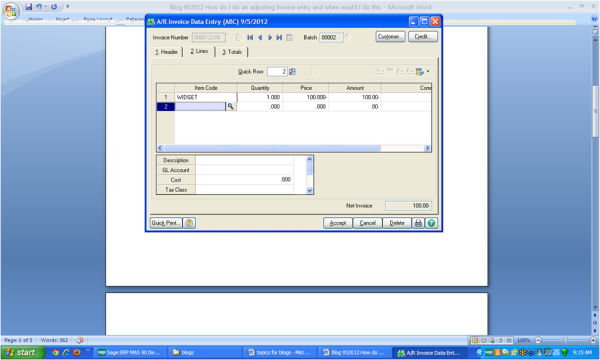
Task: Switch to the 1. Header tab
Action: point(166,52)
